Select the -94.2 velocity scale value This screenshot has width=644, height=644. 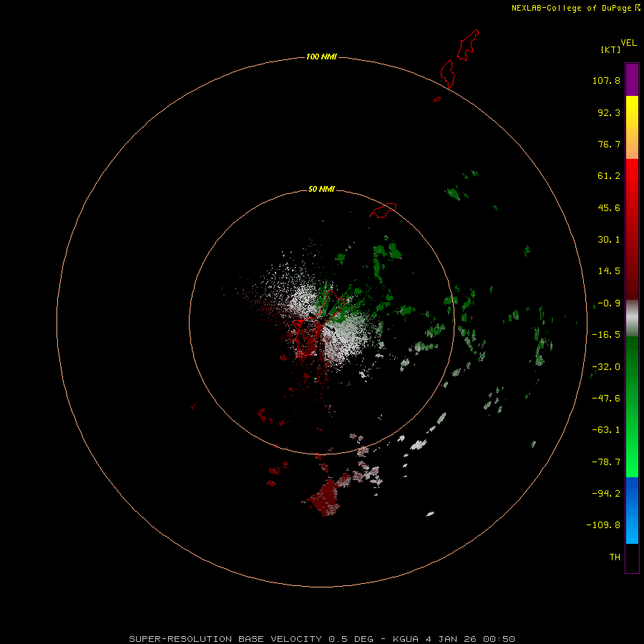click(606, 494)
